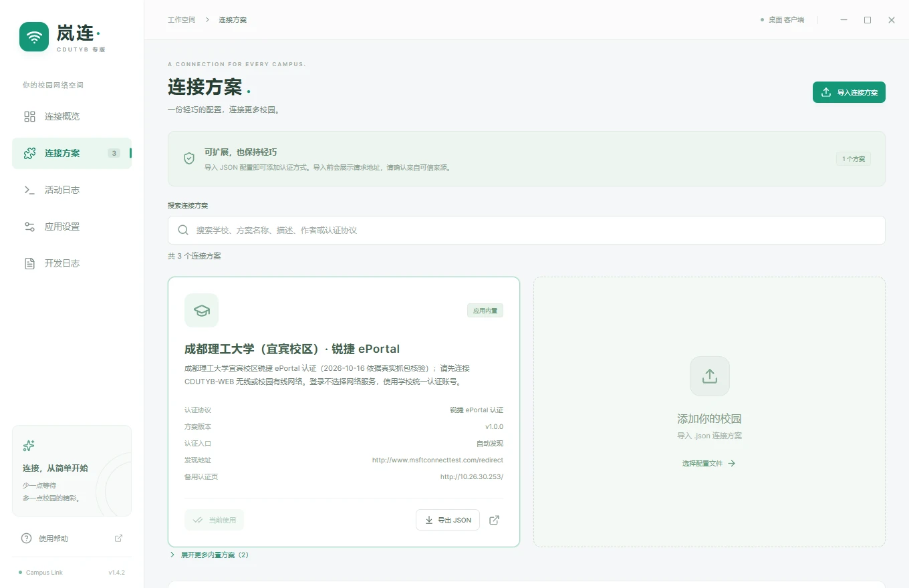Click the shield icon in info banner
The height and width of the screenshot is (588, 909).
(x=189, y=158)
